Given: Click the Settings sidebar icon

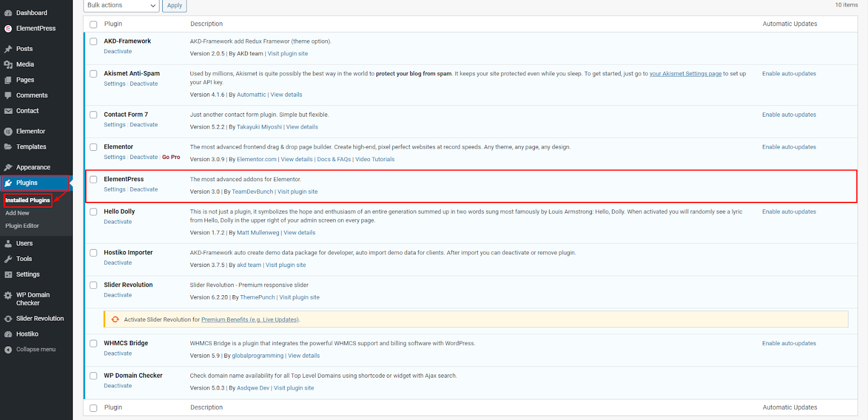Looking at the screenshot, I should pyautogui.click(x=8, y=275).
